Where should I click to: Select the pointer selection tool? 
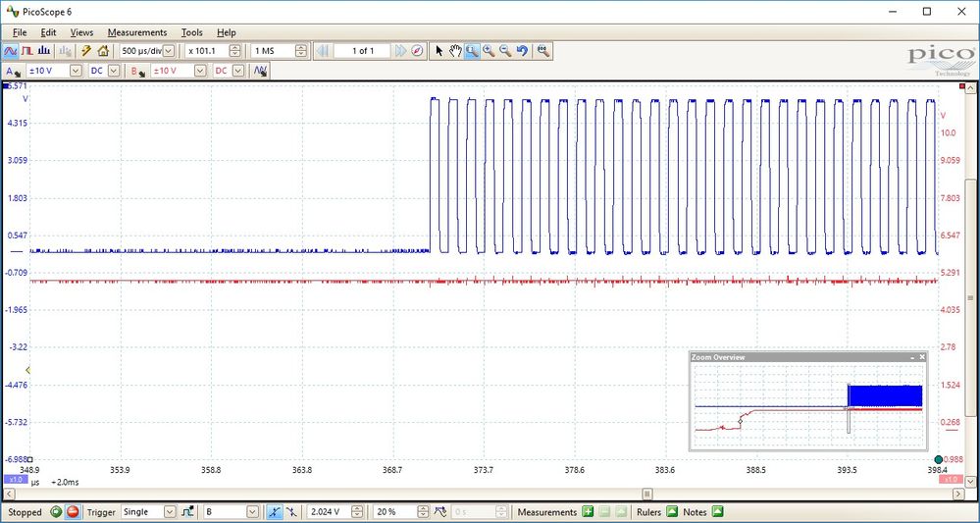tap(438, 51)
